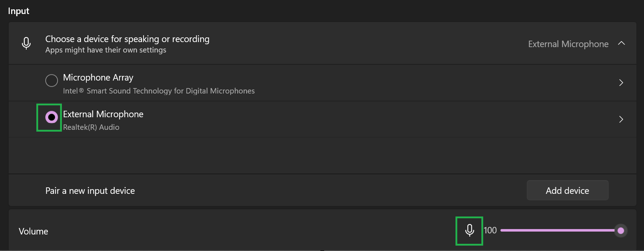Click the selected device summary at header right

pyautogui.click(x=568, y=44)
